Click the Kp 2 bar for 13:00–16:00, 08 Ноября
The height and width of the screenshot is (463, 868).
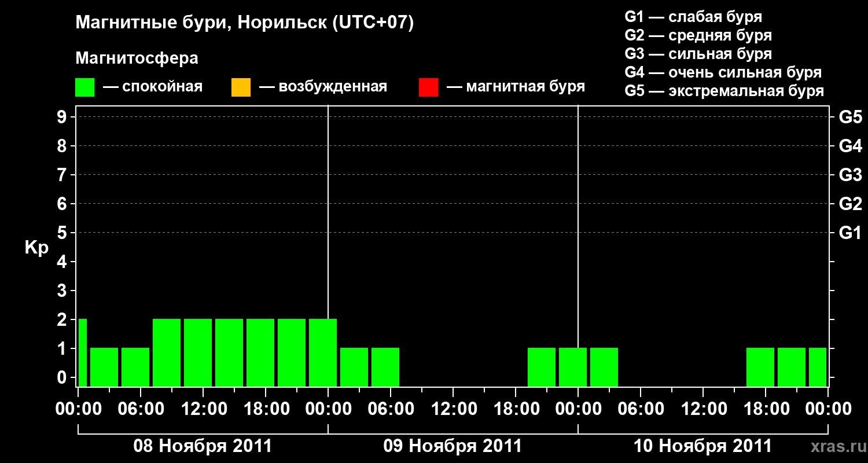point(229,352)
